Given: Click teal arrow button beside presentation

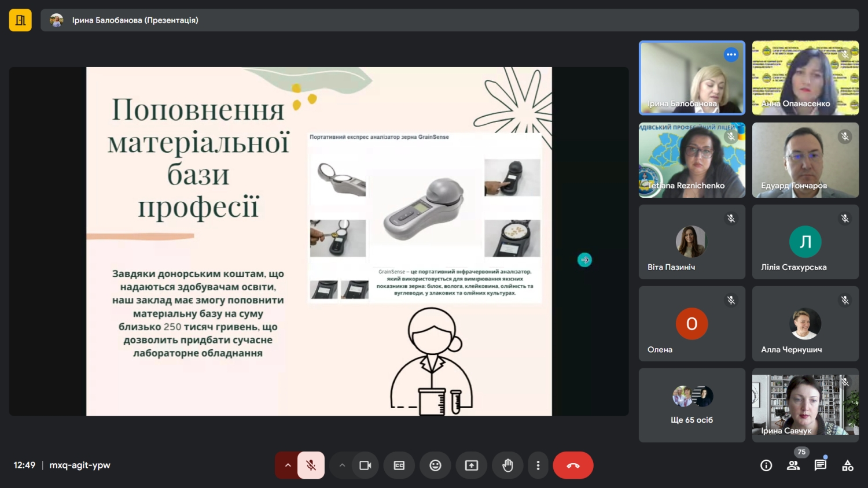Looking at the screenshot, I should (584, 260).
